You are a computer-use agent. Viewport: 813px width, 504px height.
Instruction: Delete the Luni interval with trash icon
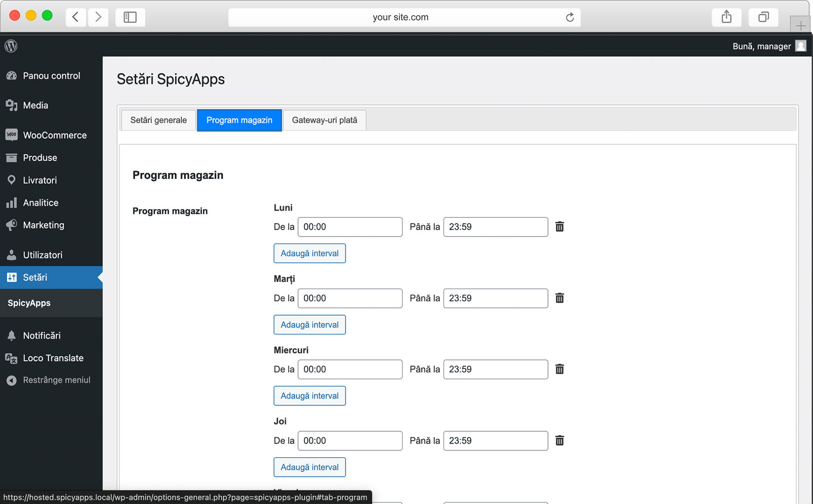coord(560,227)
